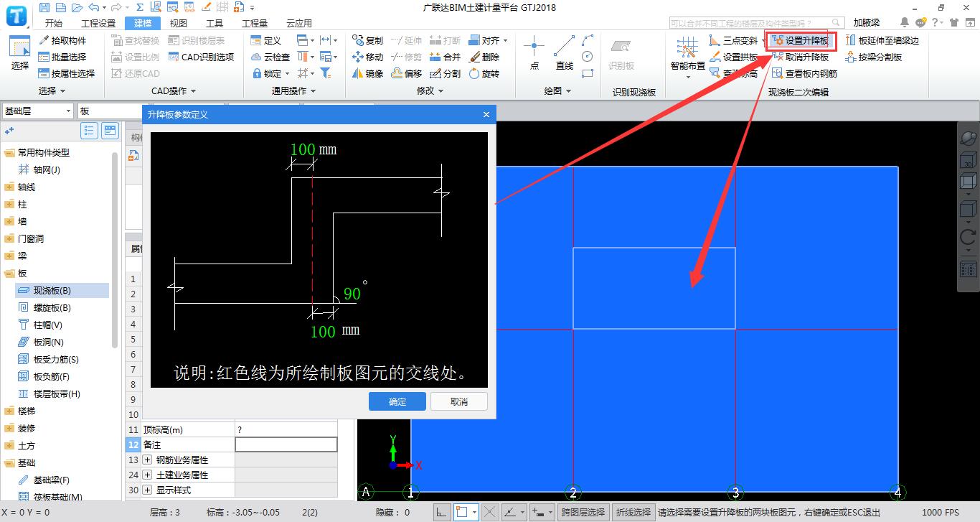Toggle 折线选择 polyline selection
This screenshot has width=980, height=522.
[633, 512]
